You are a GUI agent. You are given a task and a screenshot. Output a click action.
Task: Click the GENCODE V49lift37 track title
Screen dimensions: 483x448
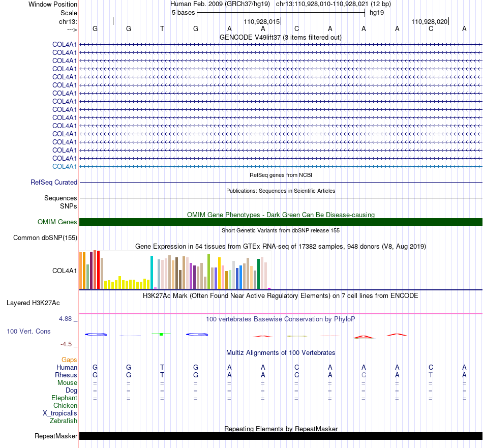tap(280, 37)
